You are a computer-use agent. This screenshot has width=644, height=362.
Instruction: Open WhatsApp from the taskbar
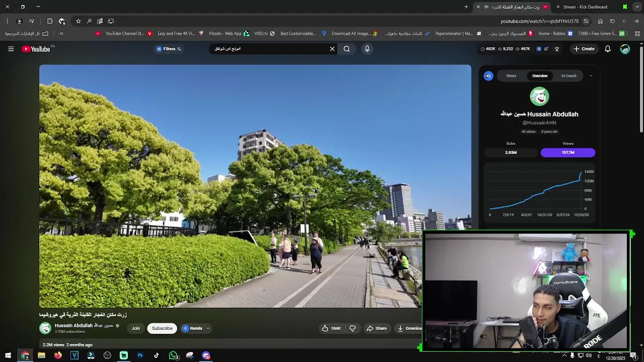point(174,355)
